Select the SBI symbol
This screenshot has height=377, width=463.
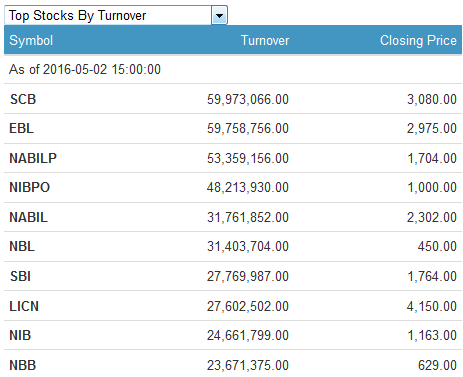pyautogui.click(x=20, y=276)
